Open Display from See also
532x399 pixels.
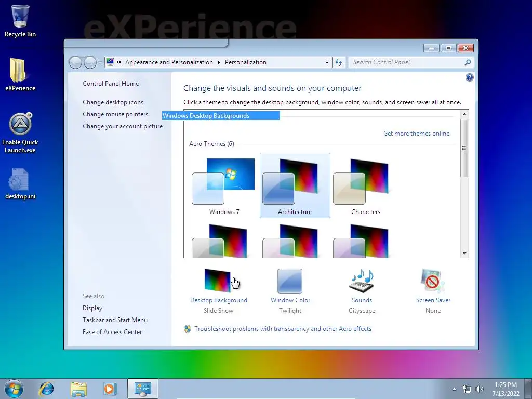coord(92,308)
